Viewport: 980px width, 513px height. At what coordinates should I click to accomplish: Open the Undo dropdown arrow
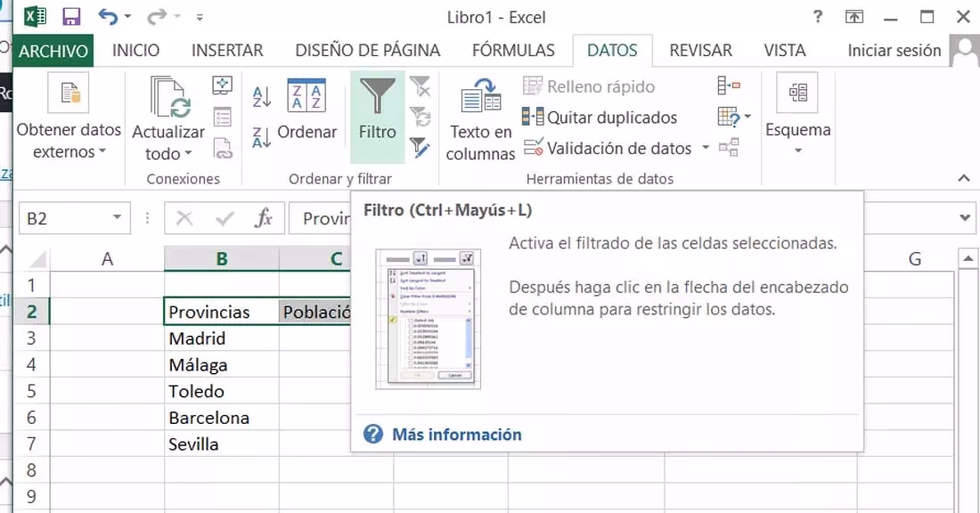pos(128,16)
